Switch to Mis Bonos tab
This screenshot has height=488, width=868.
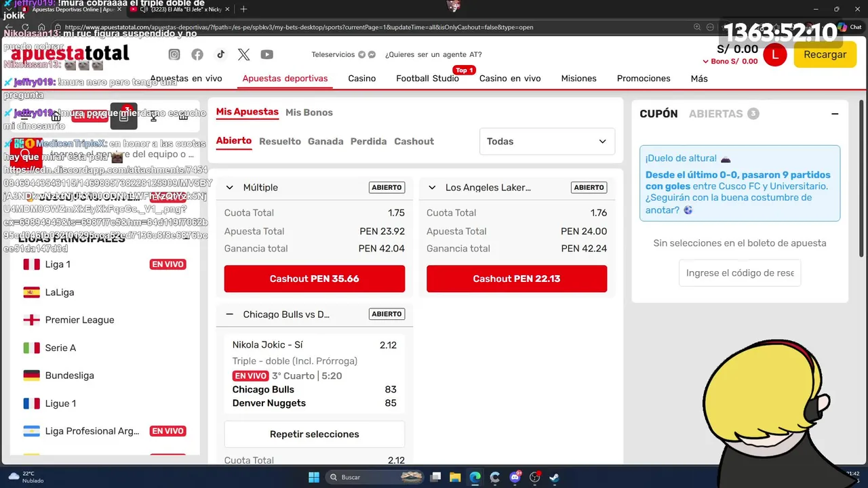tap(309, 113)
